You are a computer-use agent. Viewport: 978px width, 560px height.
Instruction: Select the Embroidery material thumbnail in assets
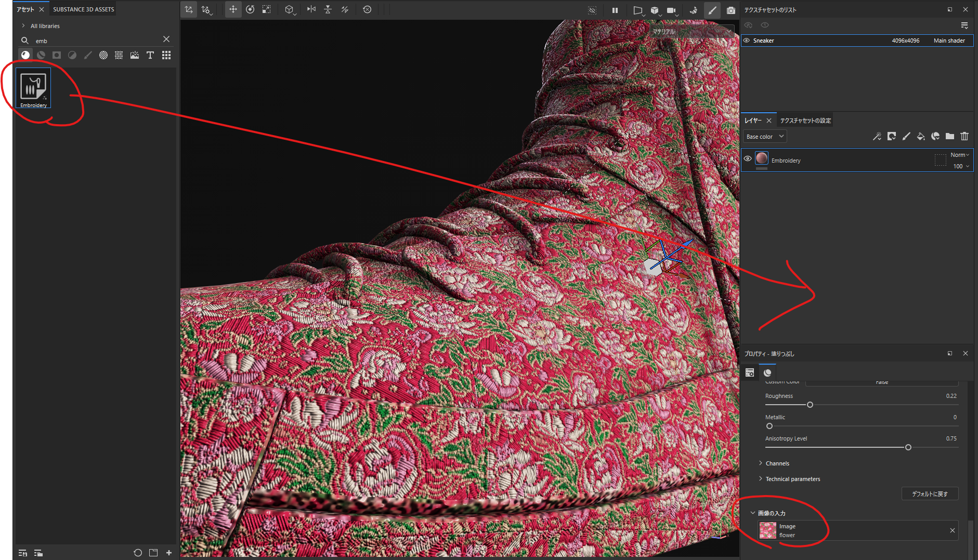(33, 88)
